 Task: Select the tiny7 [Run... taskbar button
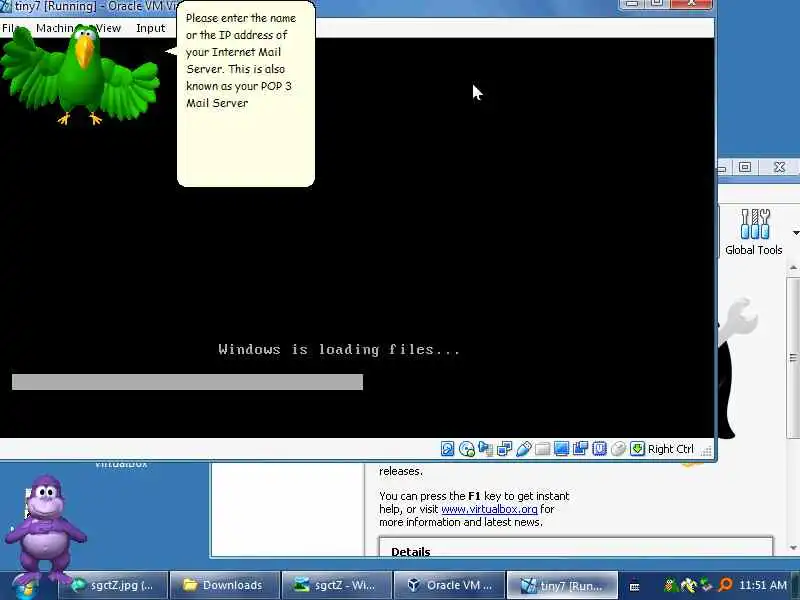pyautogui.click(x=562, y=585)
